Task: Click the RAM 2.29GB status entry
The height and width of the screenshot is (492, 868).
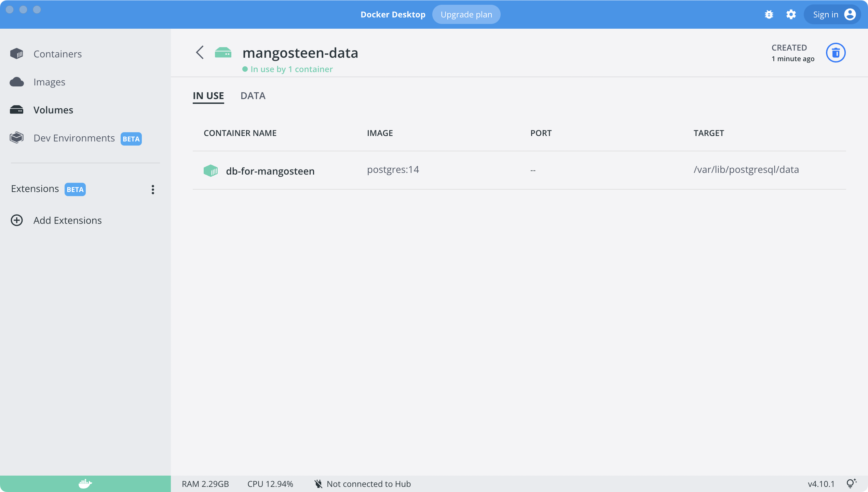Action: tap(205, 484)
